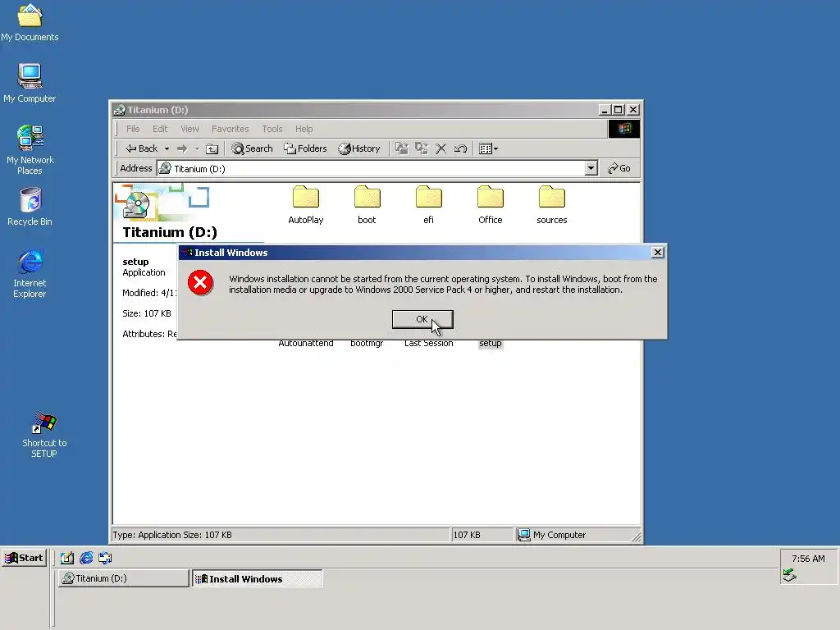Expand the address bar dropdown
The height and width of the screenshot is (630, 840).
pos(591,168)
